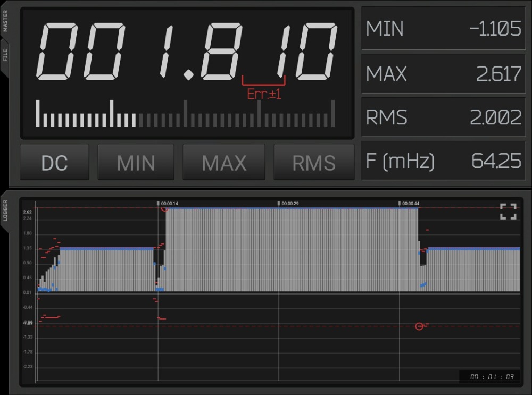This screenshot has height=395, width=532.
Task: Switch to the MASTER side tab
Action: click(x=5, y=22)
